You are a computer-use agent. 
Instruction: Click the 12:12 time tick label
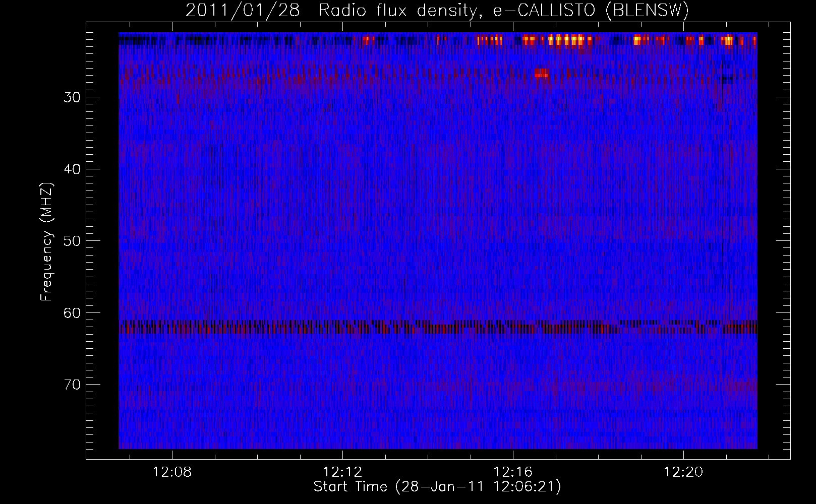(343, 472)
